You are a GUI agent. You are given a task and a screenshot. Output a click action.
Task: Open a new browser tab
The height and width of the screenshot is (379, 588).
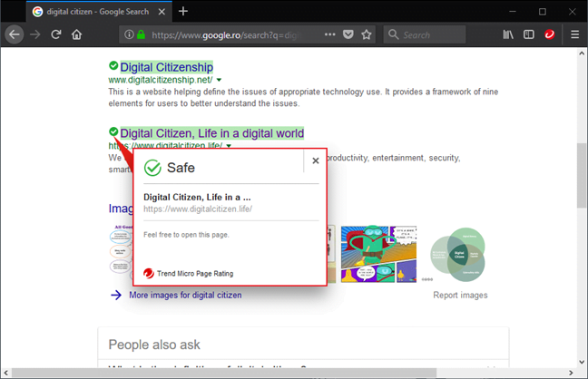[183, 11]
